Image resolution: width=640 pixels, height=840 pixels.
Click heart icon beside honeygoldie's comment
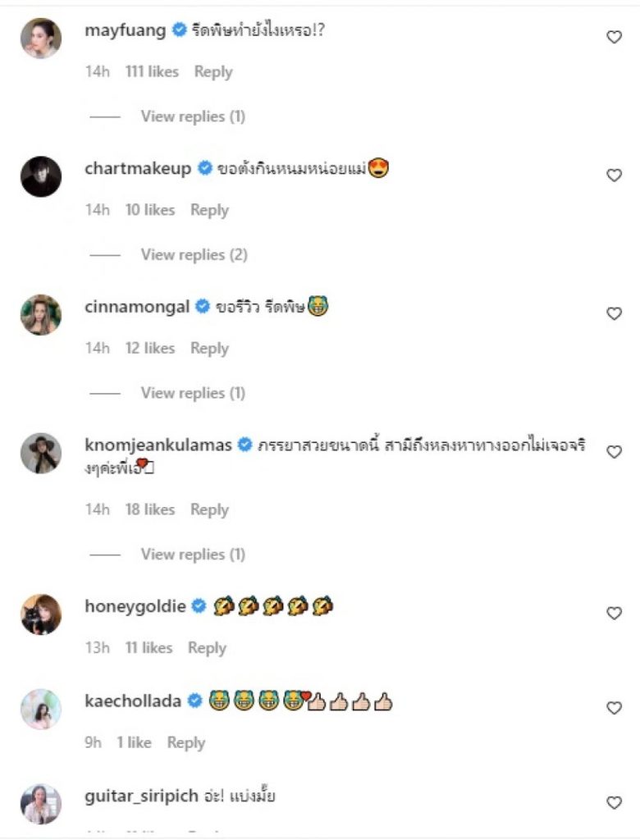click(x=614, y=613)
